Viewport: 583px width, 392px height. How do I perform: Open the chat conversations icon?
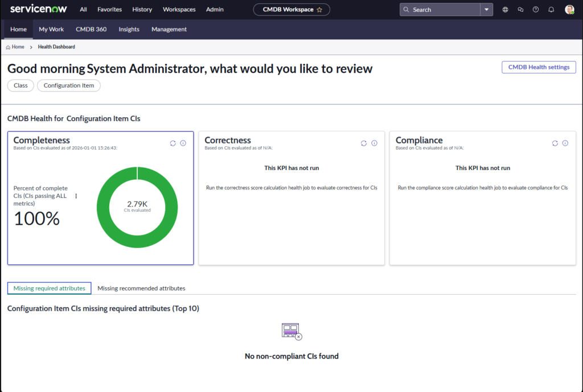[520, 10]
